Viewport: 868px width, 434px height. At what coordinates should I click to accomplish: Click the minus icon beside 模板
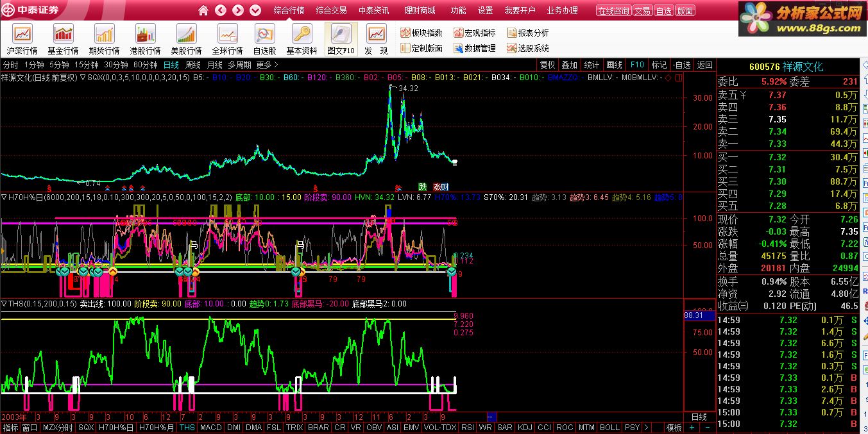click(x=707, y=427)
